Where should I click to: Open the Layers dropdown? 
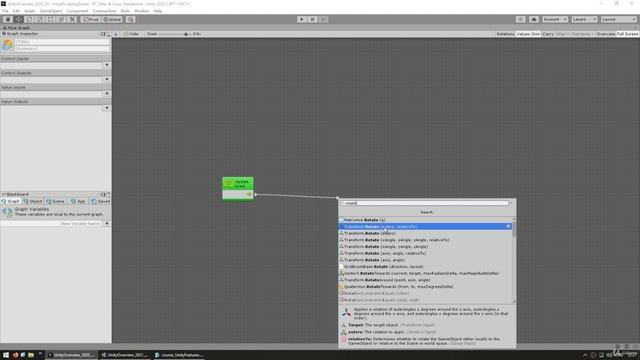click(584, 19)
